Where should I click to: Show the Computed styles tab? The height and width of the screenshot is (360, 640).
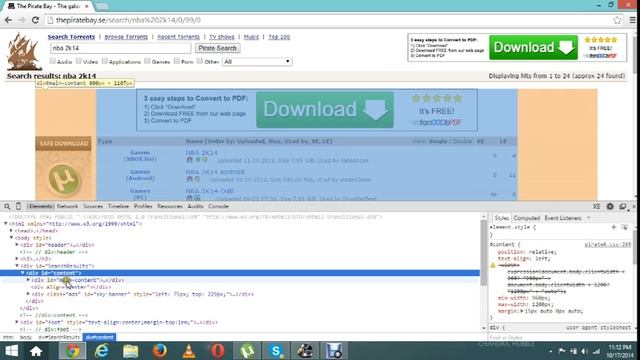tap(527, 218)
